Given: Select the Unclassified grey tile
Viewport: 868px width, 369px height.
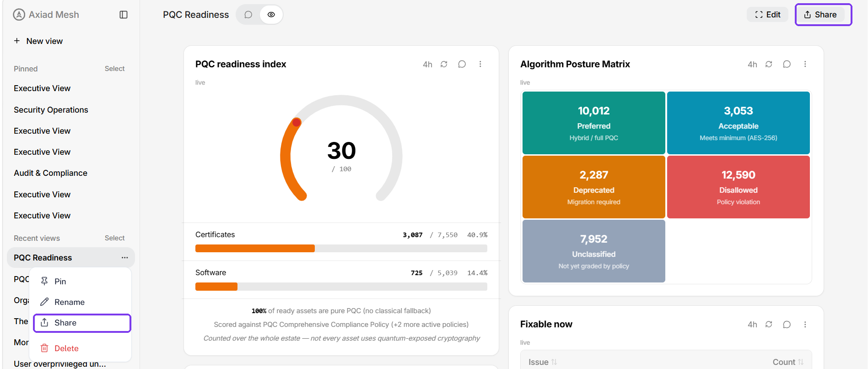Looking at the screenshot, I should point(594,251).
